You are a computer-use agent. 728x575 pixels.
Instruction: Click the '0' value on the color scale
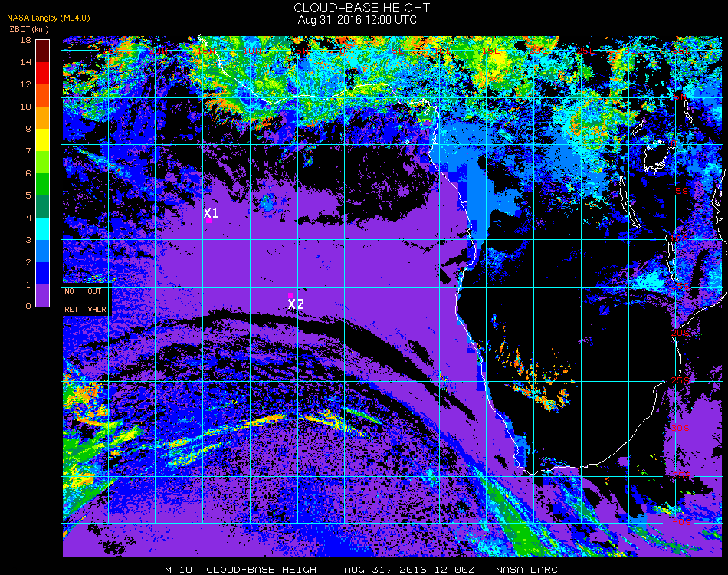pyautogui.click(x=28, y=306)
